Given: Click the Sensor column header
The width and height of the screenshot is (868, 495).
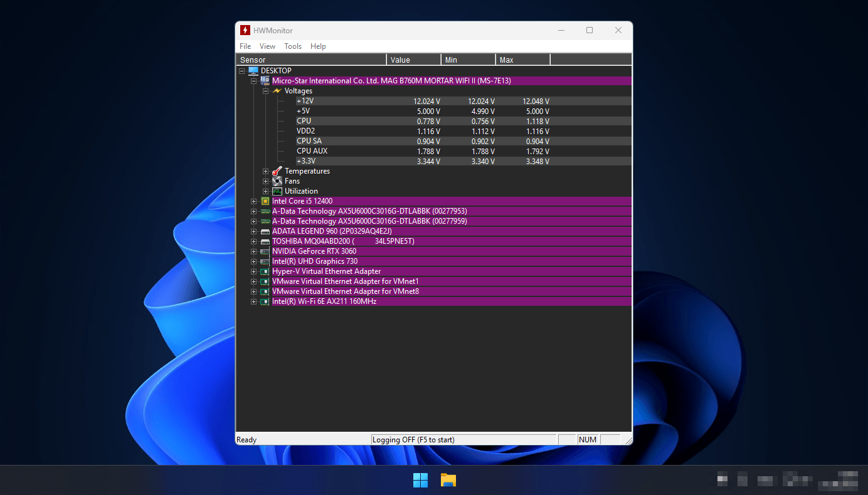Looking at the screenshot, I should pos(312,60).
